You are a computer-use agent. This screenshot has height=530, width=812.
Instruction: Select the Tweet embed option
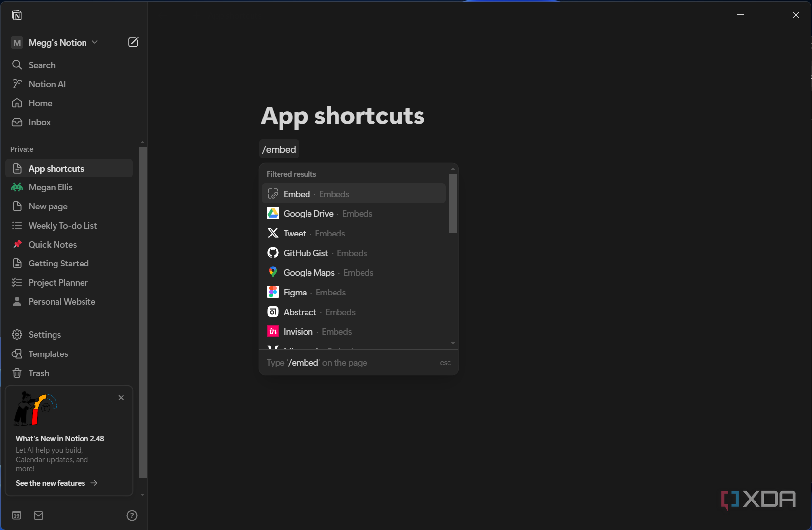(x=354, y=233)
